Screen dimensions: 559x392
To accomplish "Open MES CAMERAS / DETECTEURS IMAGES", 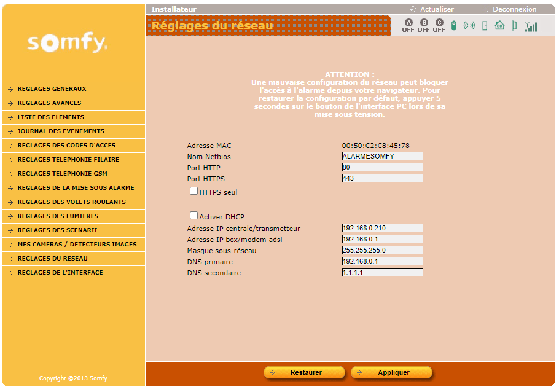I will pyautogui.click(x=74, y=245).
